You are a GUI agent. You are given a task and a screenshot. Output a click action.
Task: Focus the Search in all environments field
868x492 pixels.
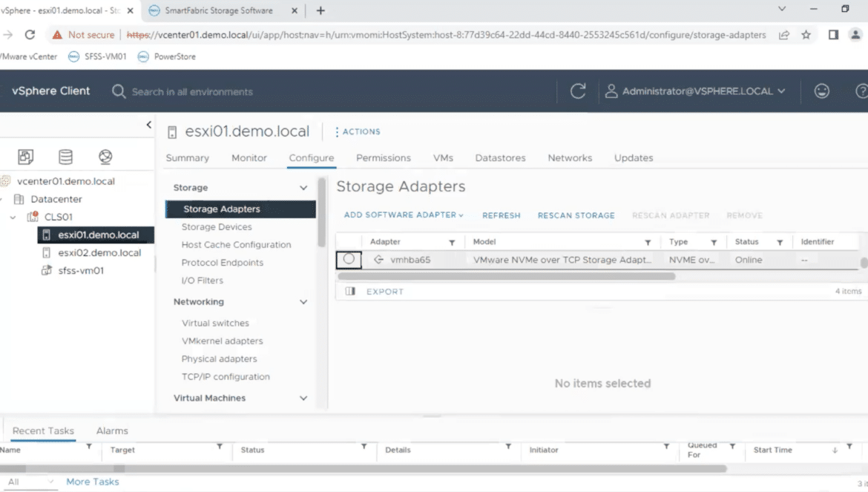(x=192, y=92)
